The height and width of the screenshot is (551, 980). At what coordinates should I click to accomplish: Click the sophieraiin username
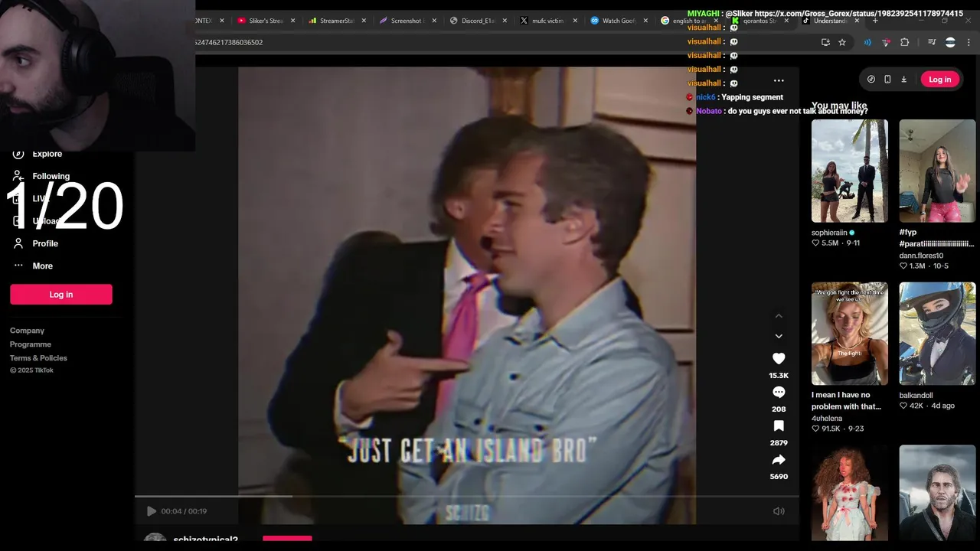click(829, 233)
